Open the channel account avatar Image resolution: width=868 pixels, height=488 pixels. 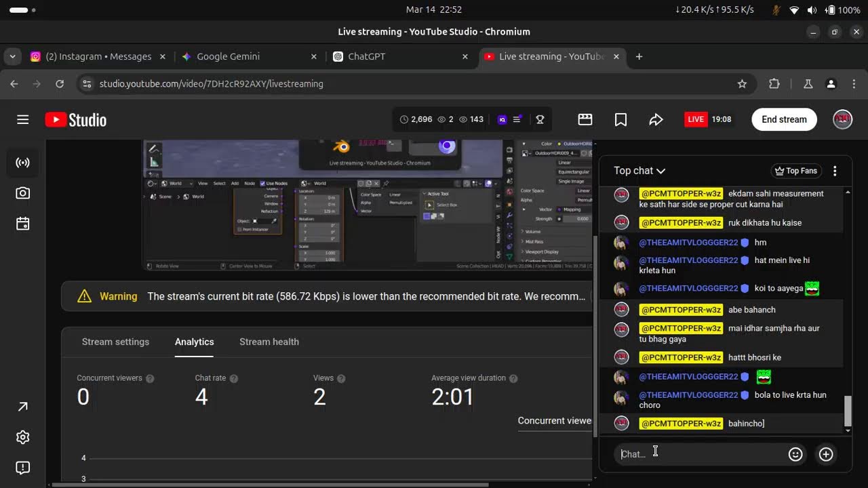(842, 119)
